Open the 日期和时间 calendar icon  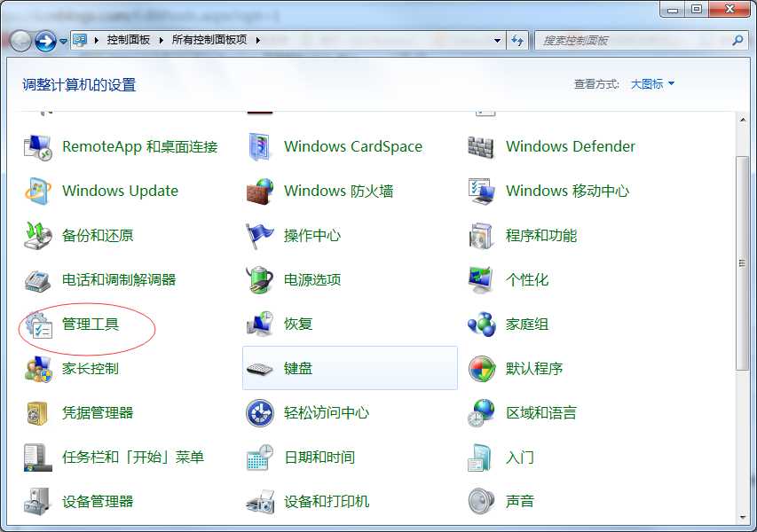click(x=260, y=458)
